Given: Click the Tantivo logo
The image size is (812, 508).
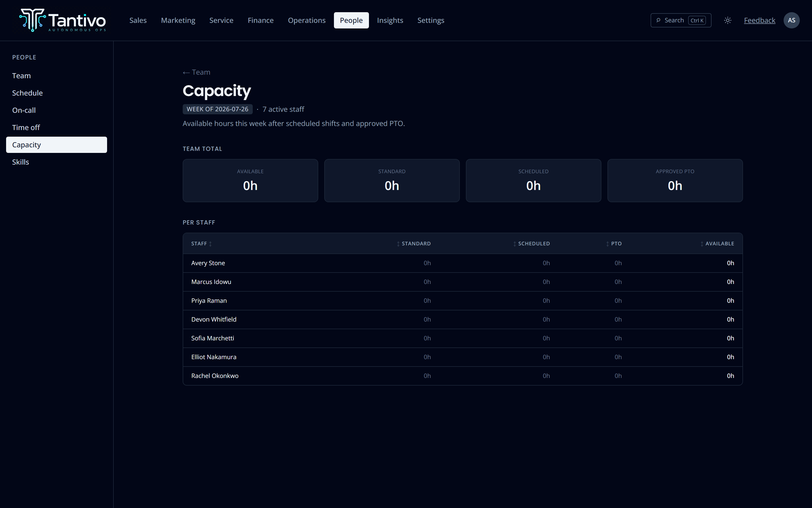Looking at the screenshot, I should pyautogui.click(x=62, y=20).
